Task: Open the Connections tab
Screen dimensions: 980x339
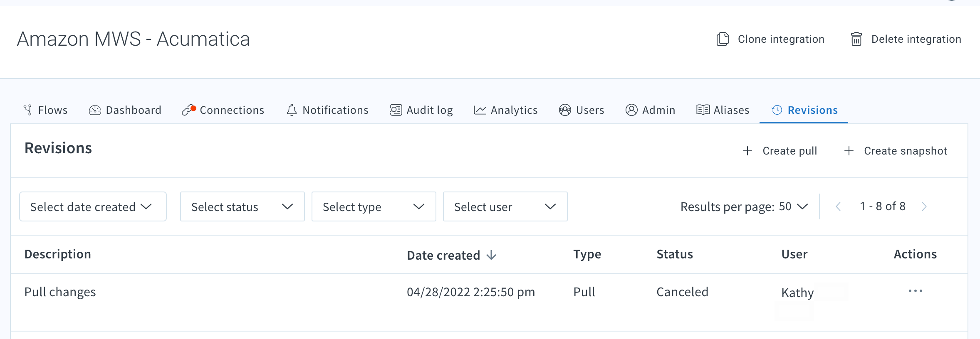Action: [223, 110]
